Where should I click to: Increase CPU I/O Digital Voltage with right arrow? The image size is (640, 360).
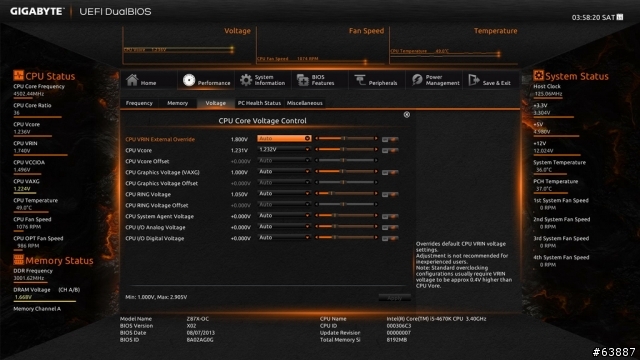point(376,238)
